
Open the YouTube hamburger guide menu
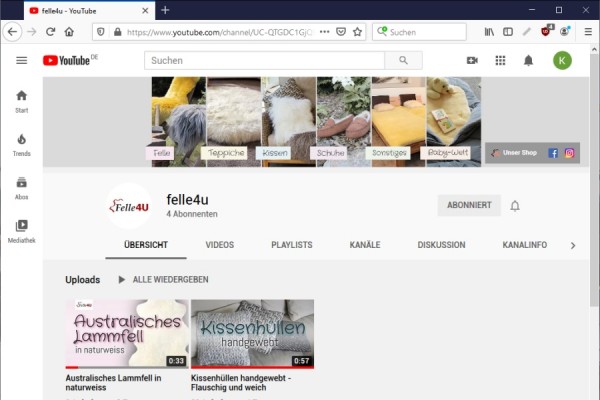coord(21,61)
